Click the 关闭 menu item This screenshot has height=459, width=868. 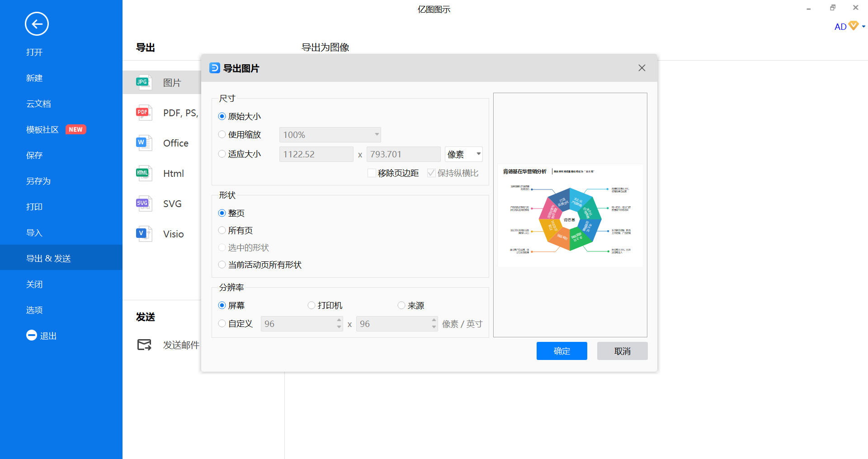point(34,284)
